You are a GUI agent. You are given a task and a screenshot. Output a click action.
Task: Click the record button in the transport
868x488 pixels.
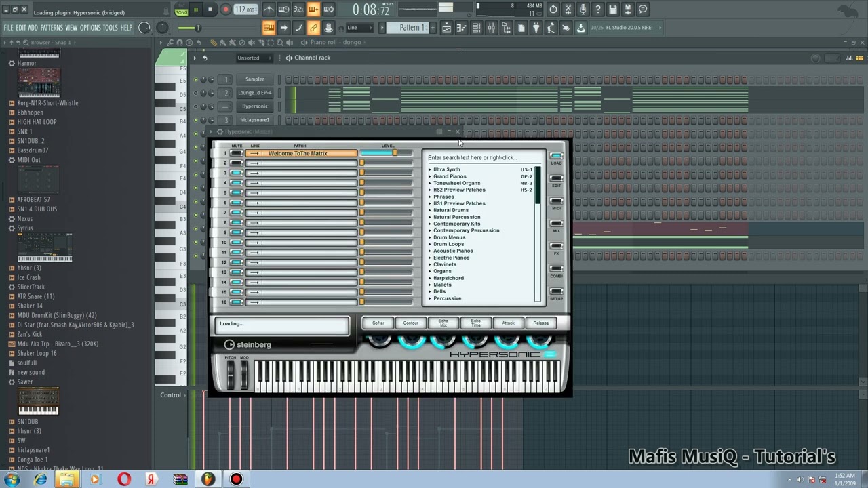[x=225, y=9]
